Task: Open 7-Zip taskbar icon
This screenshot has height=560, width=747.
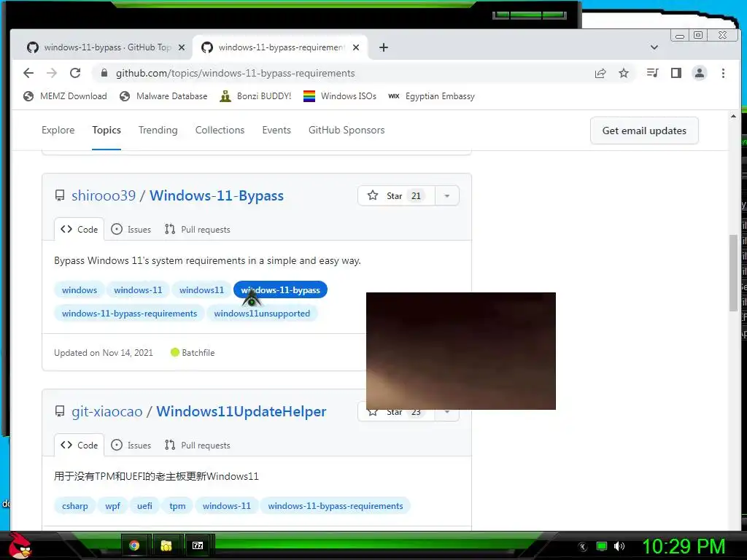Action: click(198, 545)
